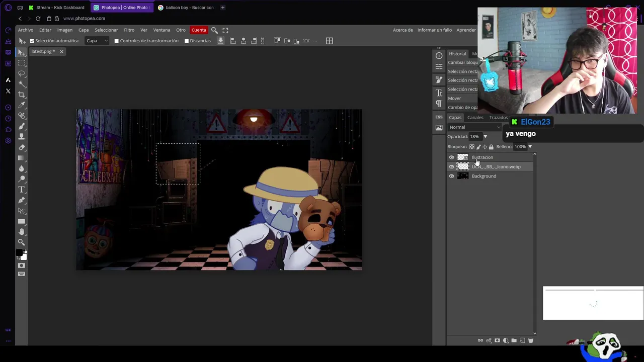Pick the Eraser tool
644x362 pixels.
[x=22, y=147]
